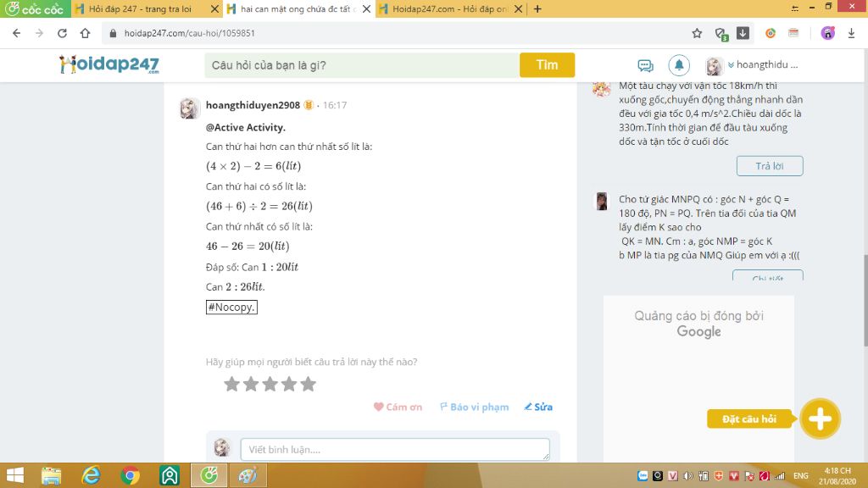Launch Google Chrome from taskbar
Screen dimensions: 868x488
coord(130,475)
